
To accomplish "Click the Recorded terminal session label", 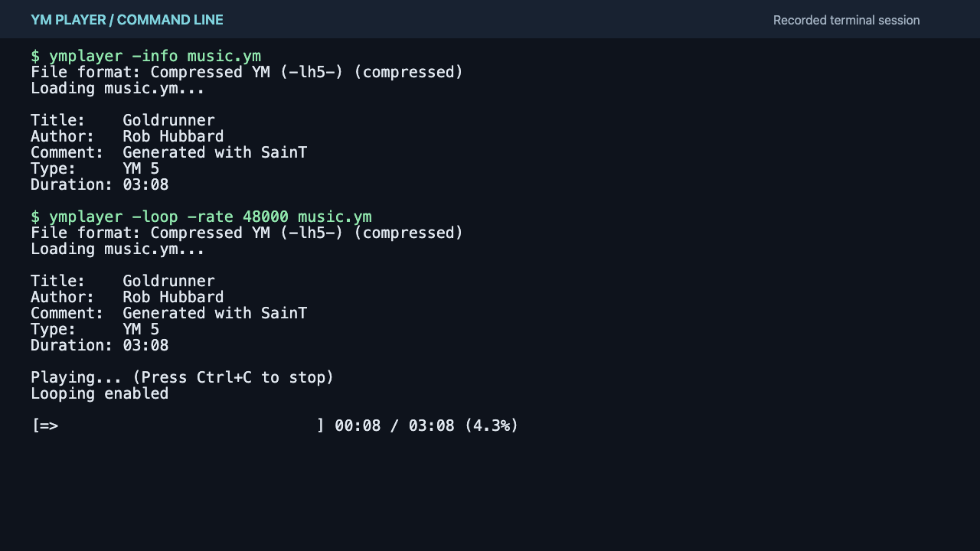I will tap(846, 20).
